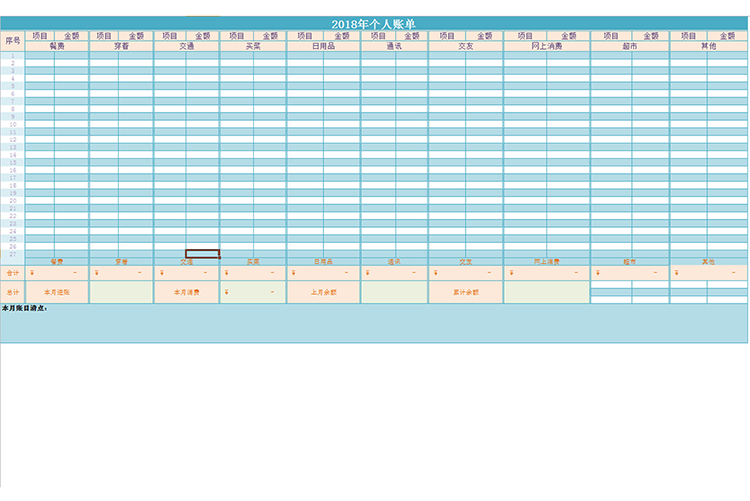Click the 累计余额 label cell
The height and width of the screenshot is (501, 750).
click(465, 292)
